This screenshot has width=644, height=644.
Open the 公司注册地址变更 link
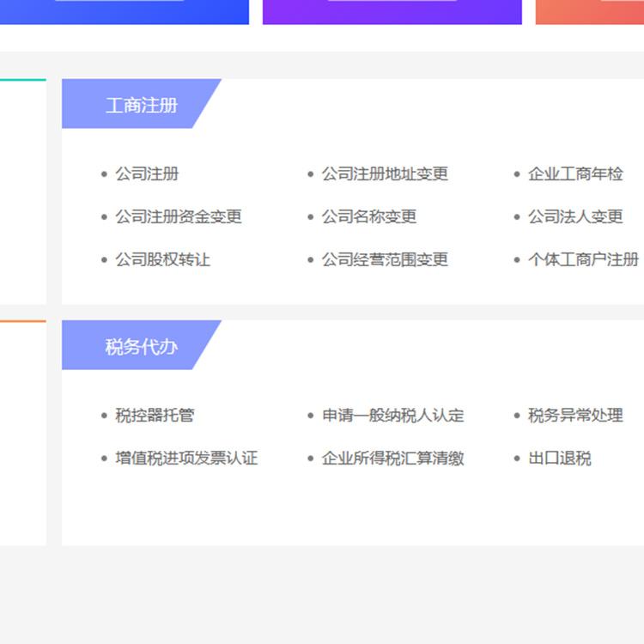[385, 174]
